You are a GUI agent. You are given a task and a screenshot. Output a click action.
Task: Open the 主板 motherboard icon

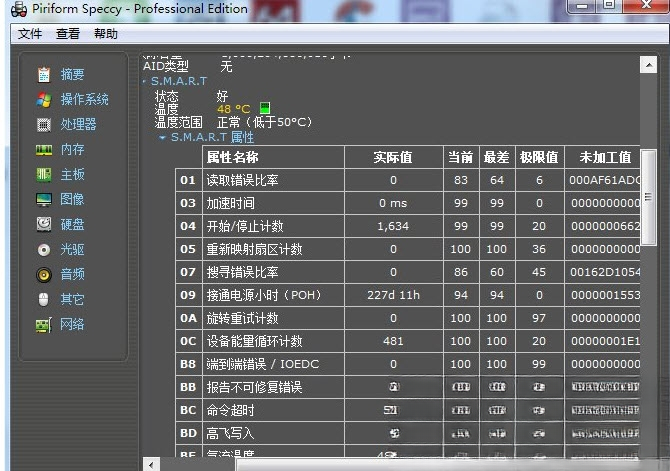pyautogui.click(x=44, y=174)
